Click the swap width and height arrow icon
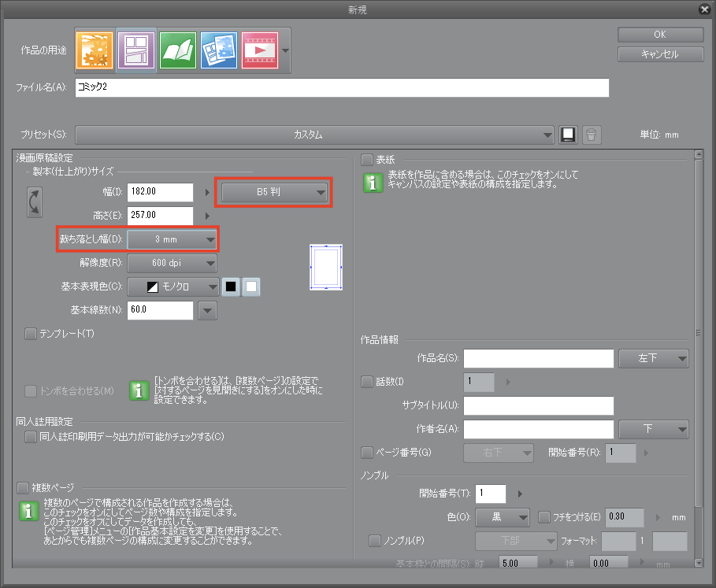This screenshot has width=716, height=588. click(x=34, y=202)
